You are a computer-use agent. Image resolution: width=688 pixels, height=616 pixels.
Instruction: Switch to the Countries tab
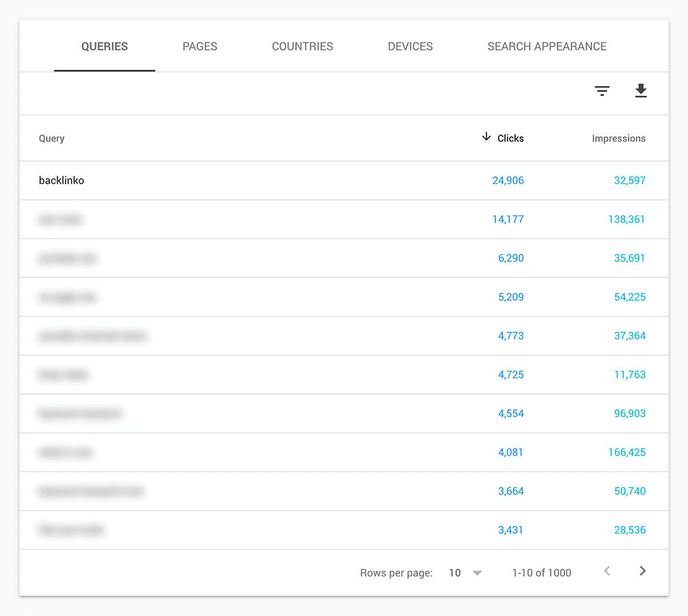tap(303, 46)
